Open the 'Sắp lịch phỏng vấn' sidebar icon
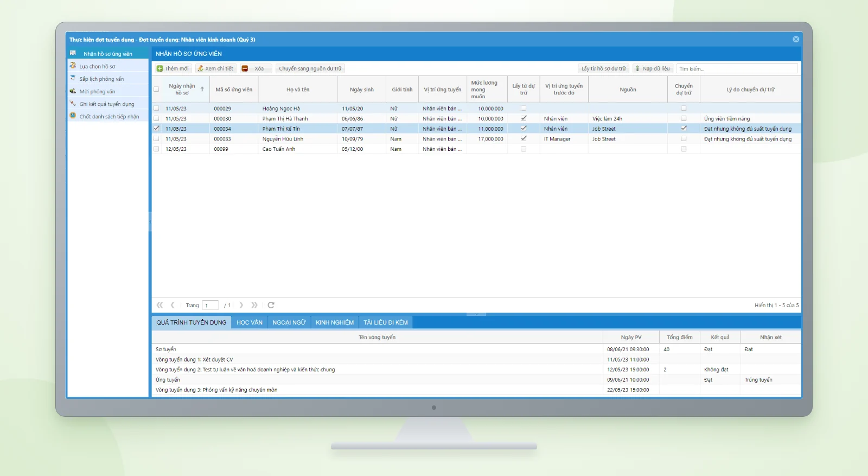 [x=73, y=78]
